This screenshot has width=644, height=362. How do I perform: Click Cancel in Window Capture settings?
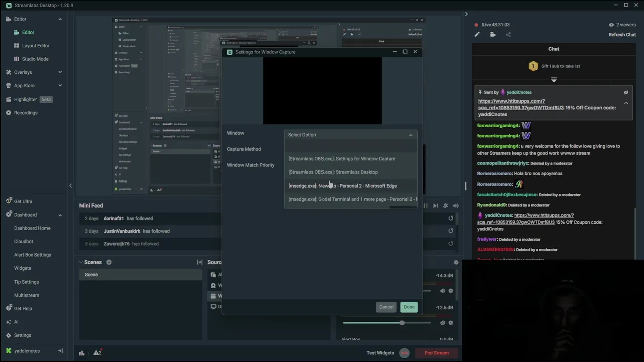386,307
